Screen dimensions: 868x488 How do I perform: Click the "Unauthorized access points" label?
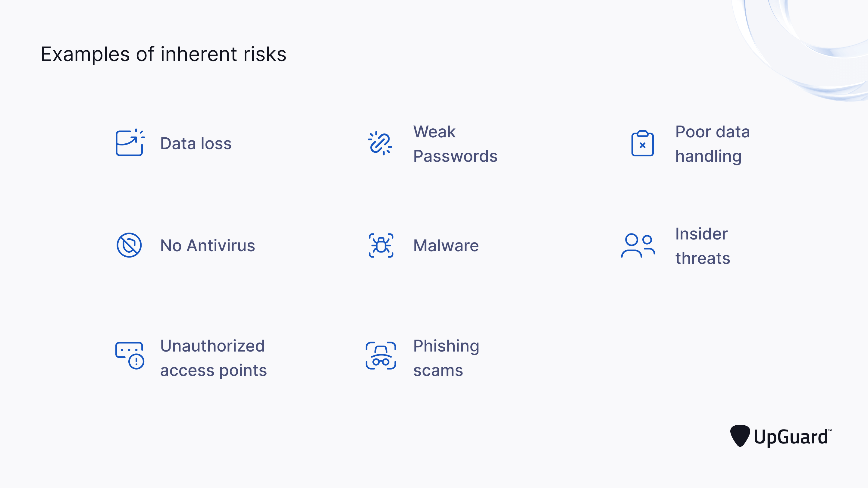[x=213, y=358]
